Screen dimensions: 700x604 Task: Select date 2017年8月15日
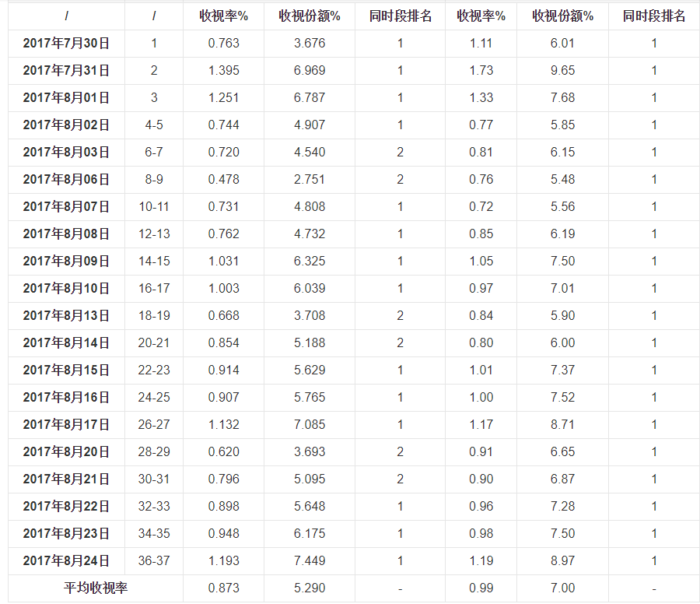(66, 370)
